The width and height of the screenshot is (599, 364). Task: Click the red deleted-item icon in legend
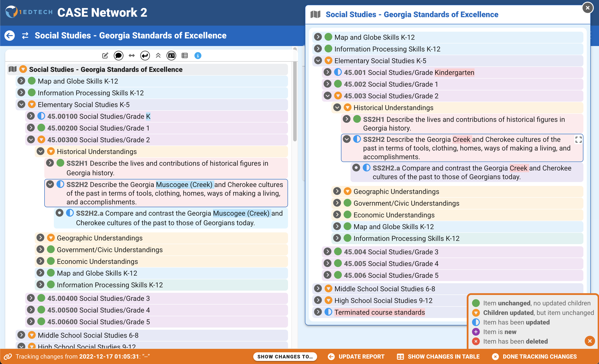click(476, 341)
